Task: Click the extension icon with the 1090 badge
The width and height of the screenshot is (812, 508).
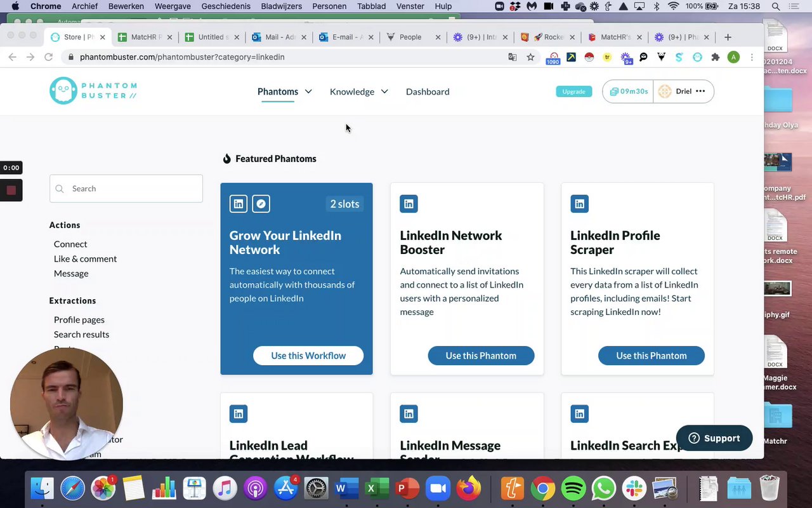Action: (x=554, y=58)
